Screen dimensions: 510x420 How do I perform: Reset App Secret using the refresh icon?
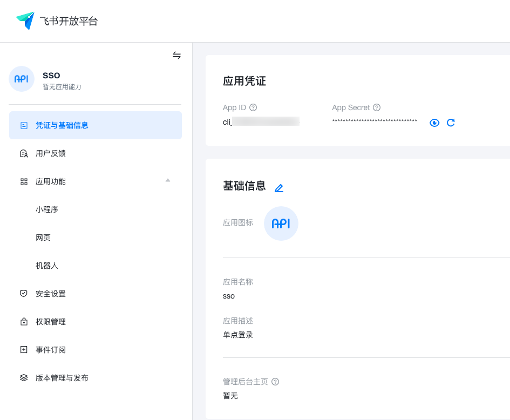click(451, 123)
